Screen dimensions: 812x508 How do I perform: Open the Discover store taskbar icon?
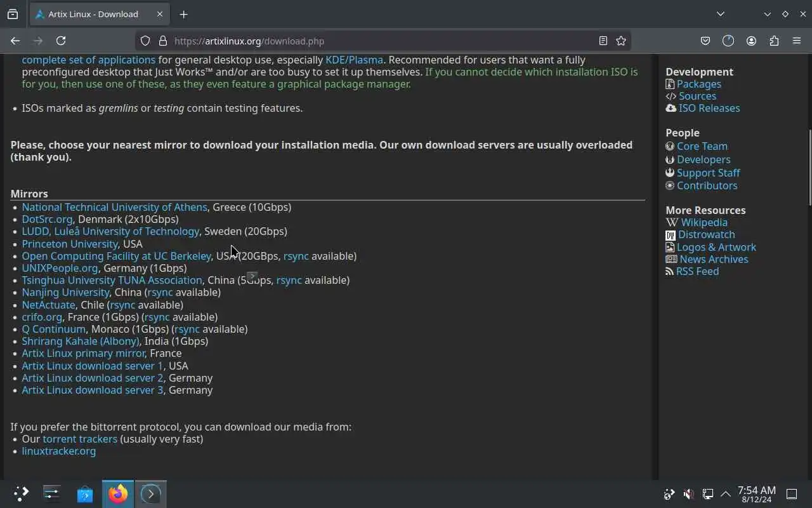click(85, 494)
